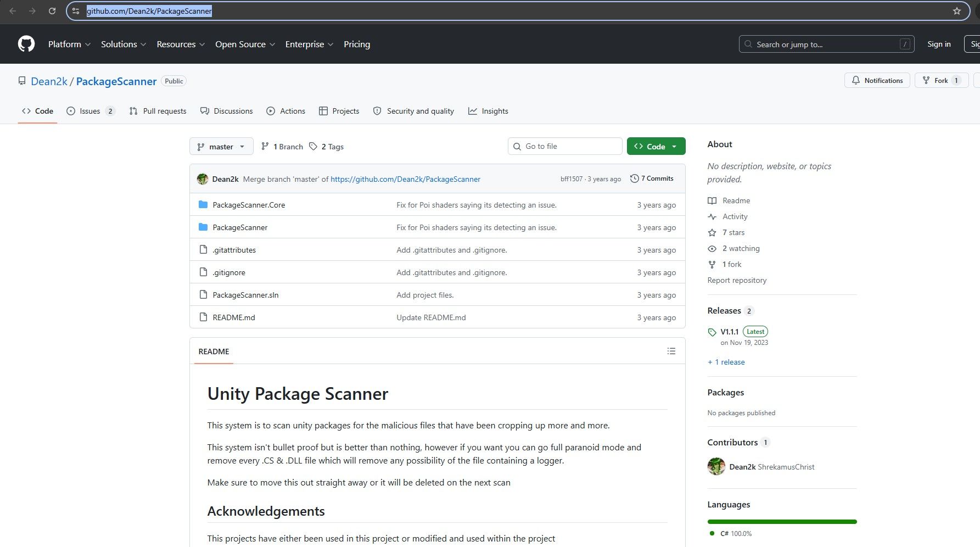View 1 Branch link

(282, 147)
